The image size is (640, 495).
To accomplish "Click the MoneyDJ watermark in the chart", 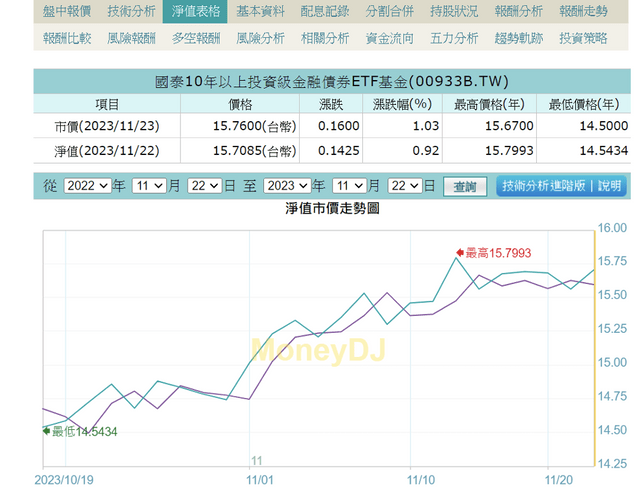I will click(317, 349).
